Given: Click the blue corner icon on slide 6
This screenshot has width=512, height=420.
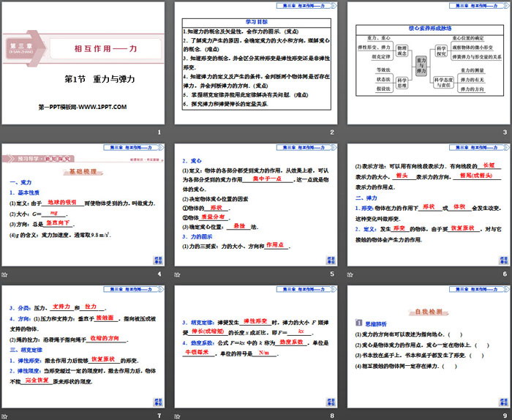Looking at the screenshot, I should [x=504, y=260].
